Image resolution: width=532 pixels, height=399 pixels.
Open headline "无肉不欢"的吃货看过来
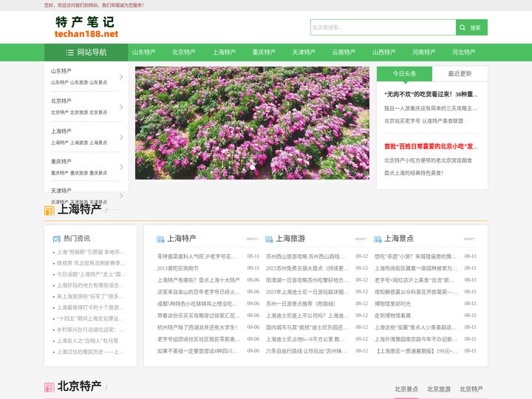click(x=431, y=95)
